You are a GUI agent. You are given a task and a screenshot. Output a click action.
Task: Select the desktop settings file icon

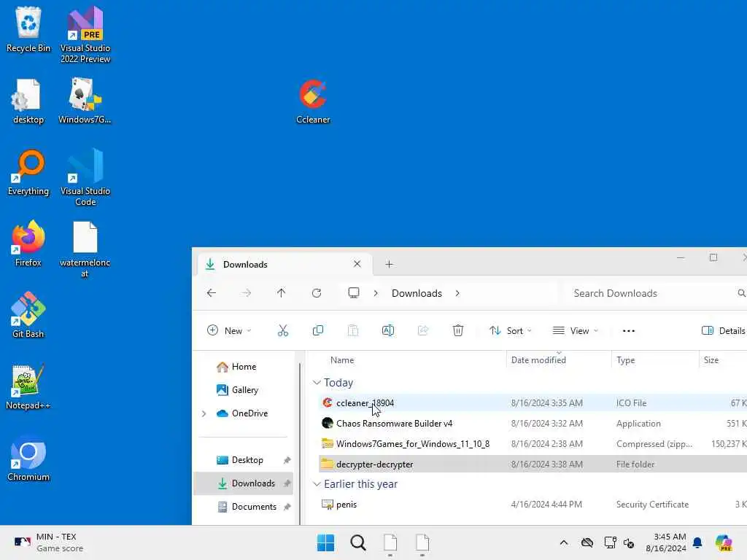[28, 101]
